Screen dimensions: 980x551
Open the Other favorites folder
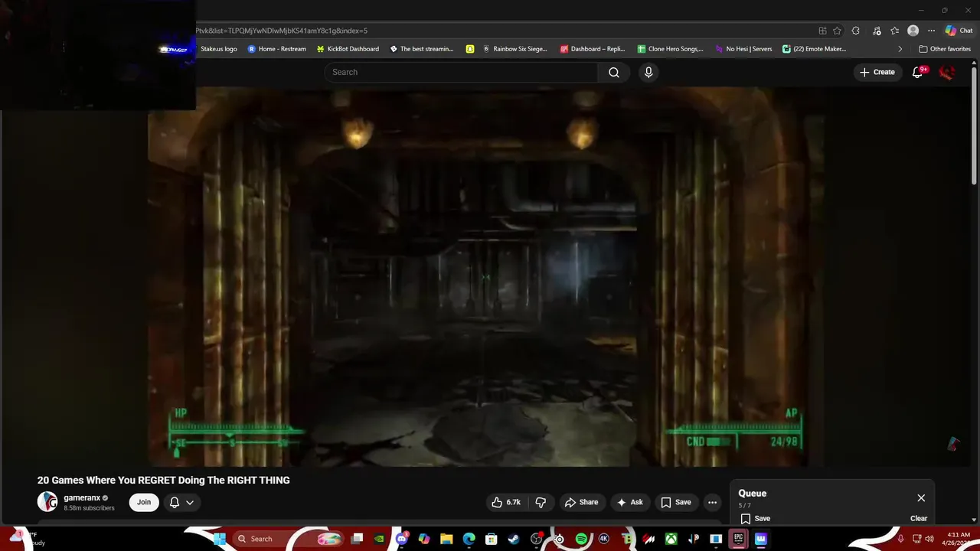945,49
